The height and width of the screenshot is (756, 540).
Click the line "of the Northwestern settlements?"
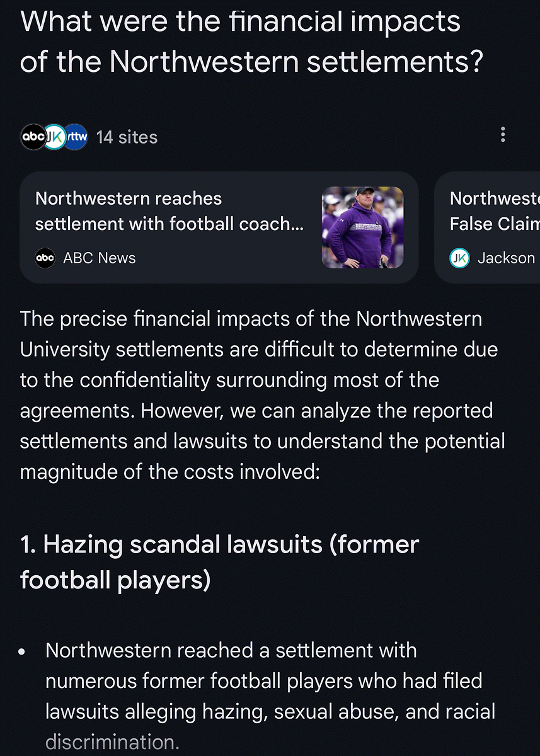point(251,61)
